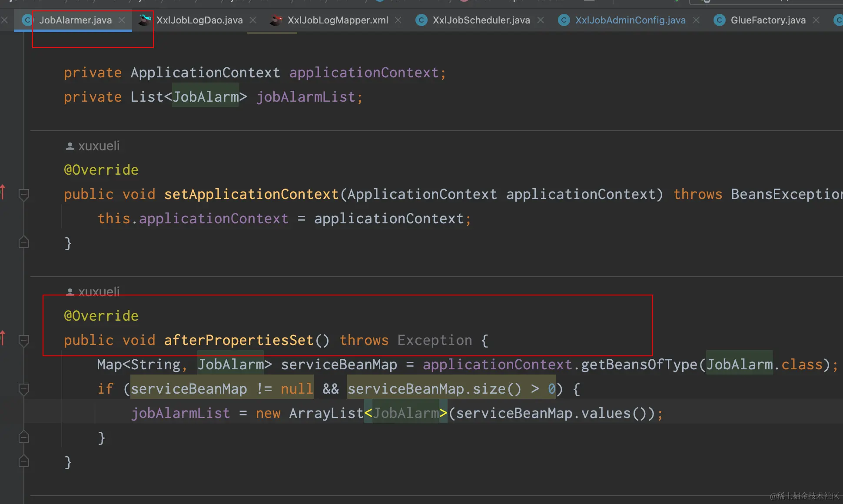This screenshot has height=504, width=843.
Task: Click the XxlJobLogDao.java tab file icon
Action: pos(145,20)
